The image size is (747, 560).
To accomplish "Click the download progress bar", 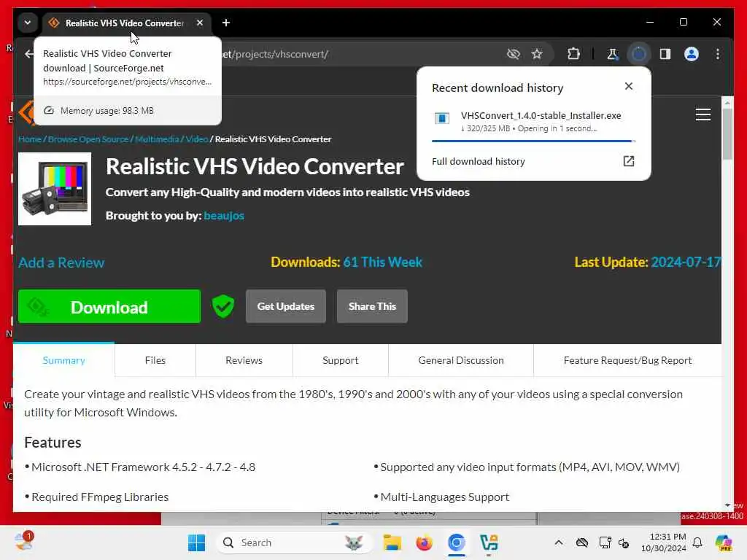I will tap(533, 141).
